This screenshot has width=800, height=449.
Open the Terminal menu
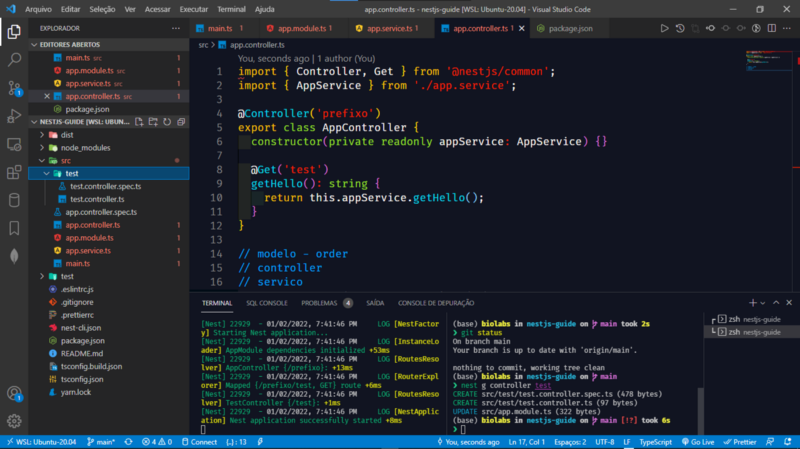click(x=231, y=9)
